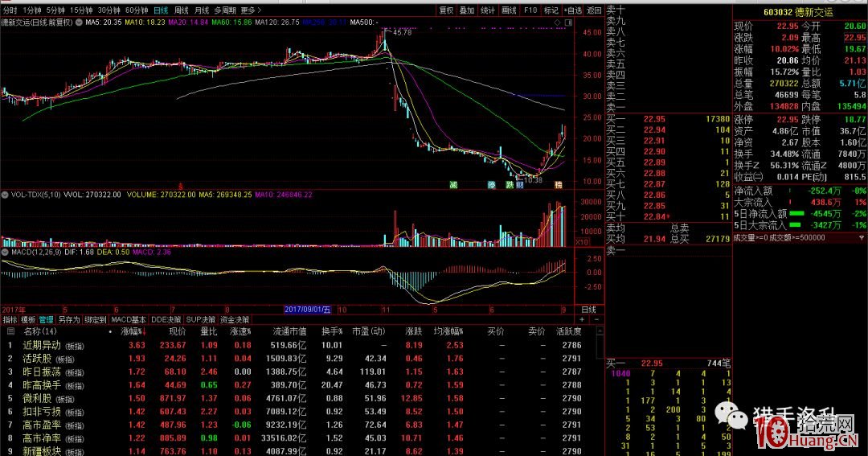Switch to 30分钟 period

click(108, 10)
